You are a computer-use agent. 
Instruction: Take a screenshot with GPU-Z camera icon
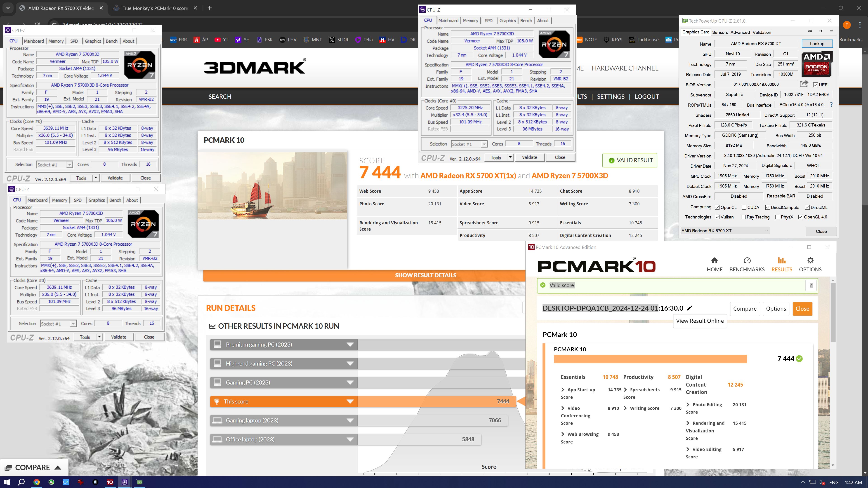(x=810, y=31)
